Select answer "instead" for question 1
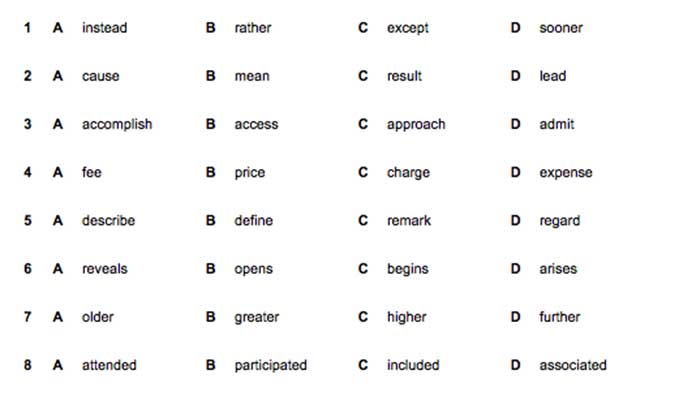 point(104,28)
